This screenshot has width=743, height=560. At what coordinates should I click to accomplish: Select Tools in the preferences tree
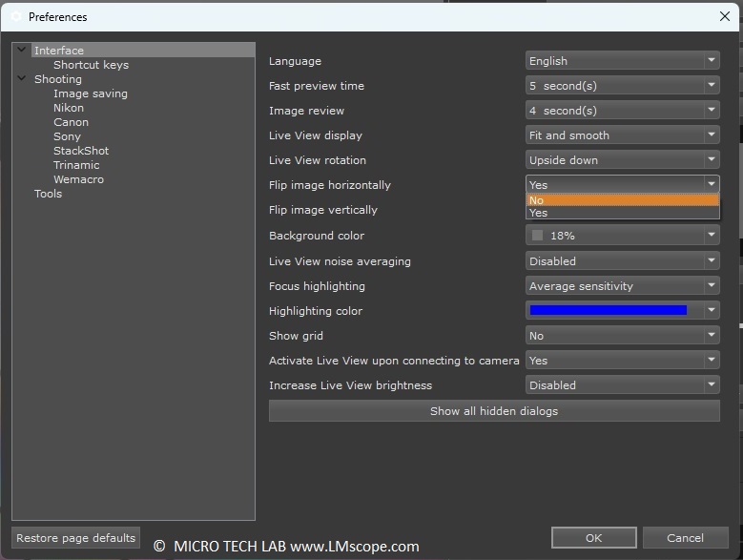coord(48,194)
